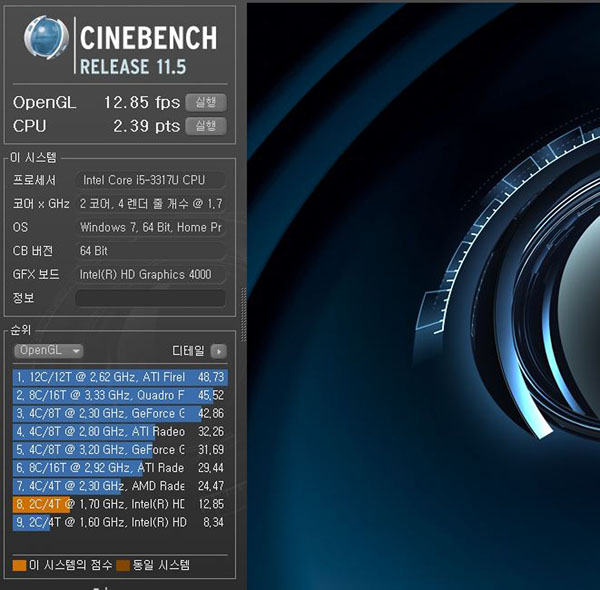Select the processor field Intel Core i5-3317U
The width and height of the screenshot is (600, 590).
pyautogui.click(x=150, y=180)
